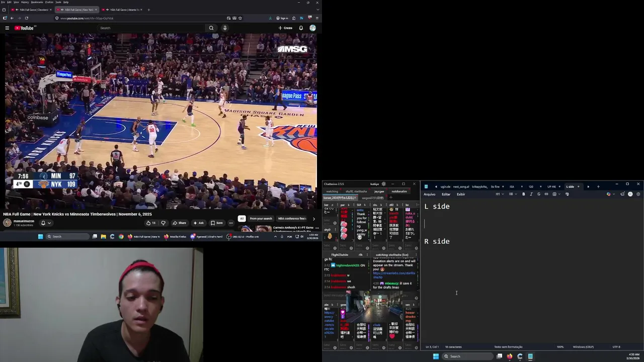Viewport: 644px width, 362px height.
Task: Add a new Chatterino tab with plus
Action: [390, 198]
